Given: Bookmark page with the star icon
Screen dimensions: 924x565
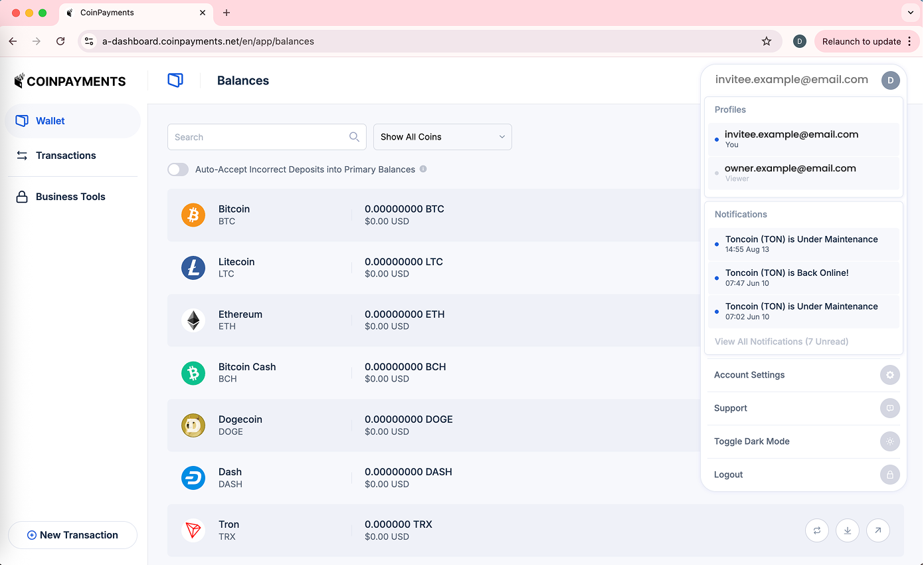Looking at the screenshot, I should [767, 41].
